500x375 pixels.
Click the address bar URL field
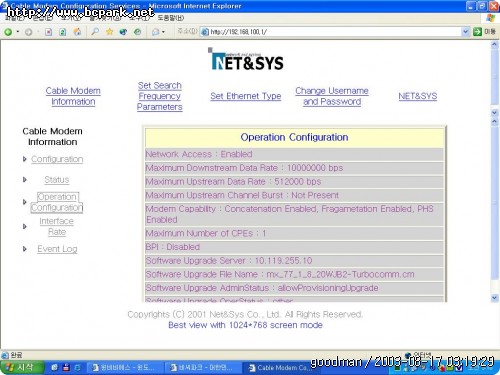(330, 32)
